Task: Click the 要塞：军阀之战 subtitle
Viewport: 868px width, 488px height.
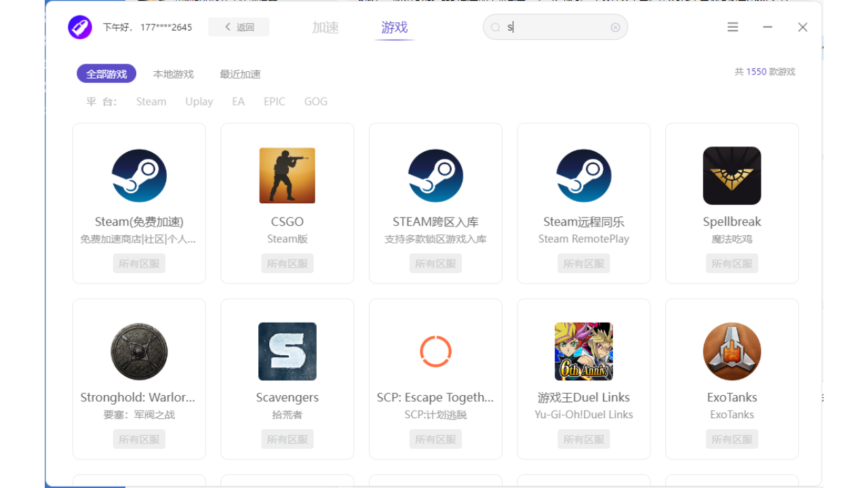Action: 139,415
